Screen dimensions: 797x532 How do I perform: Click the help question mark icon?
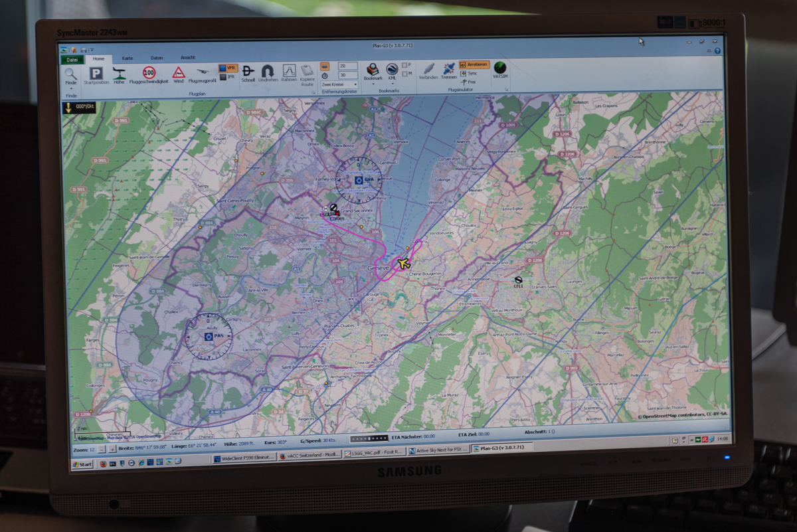tap(717, 51)
